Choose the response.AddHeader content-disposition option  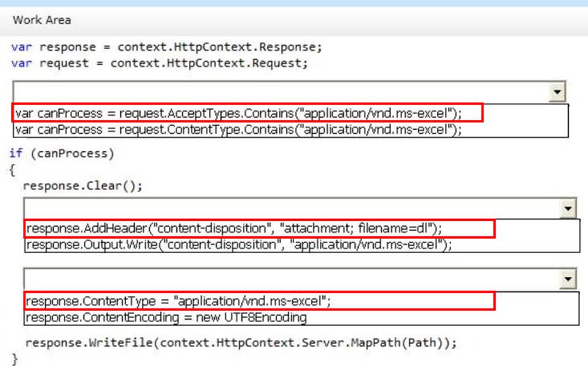[x=234, y=229]
